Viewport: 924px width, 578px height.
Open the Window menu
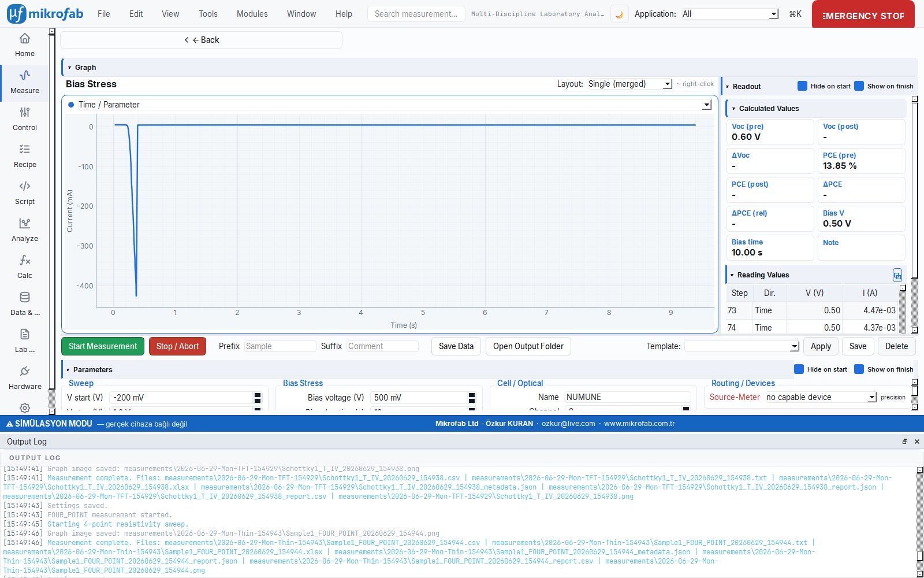tap(301, 14)
